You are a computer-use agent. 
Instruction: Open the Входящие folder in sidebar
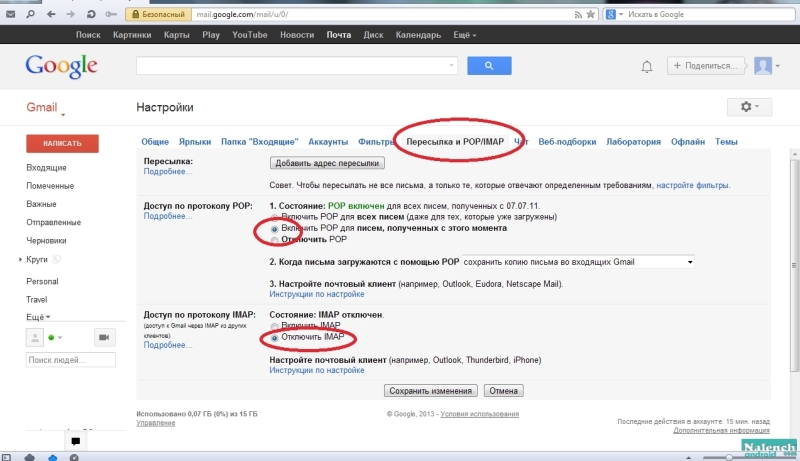tap(46, 168)
